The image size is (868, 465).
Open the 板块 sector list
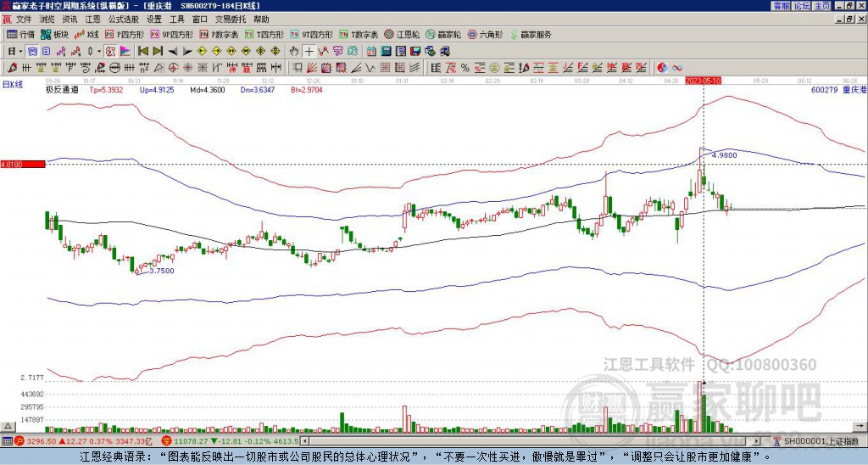(54, 34)
